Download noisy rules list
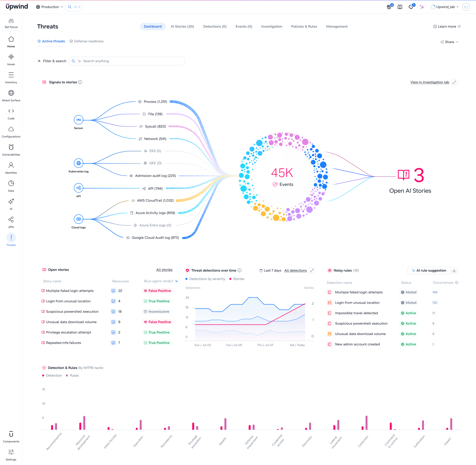476x465 pixels. (454, 270)
